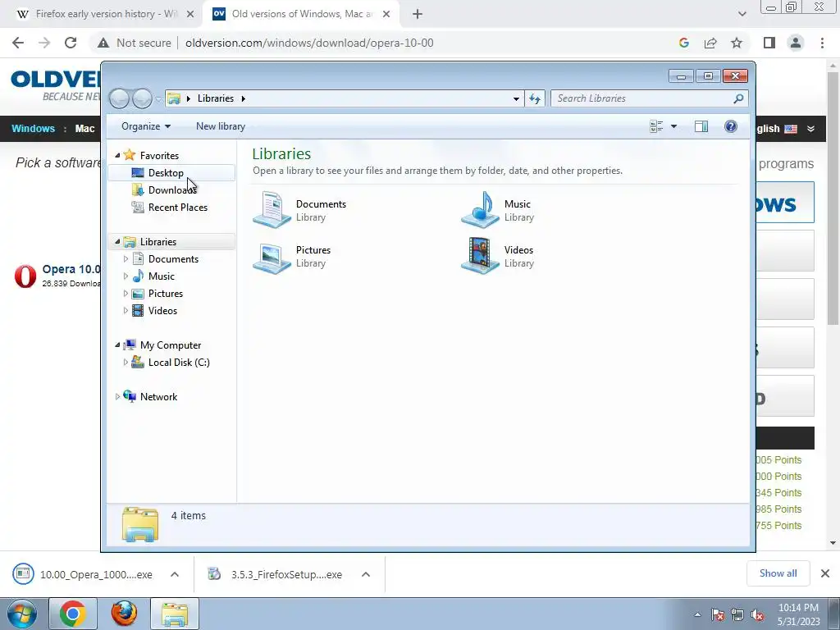Screen dimensions: 840x630
Task: Click the share icon in Chrome address bar
Action: click(x=710, y=43)
